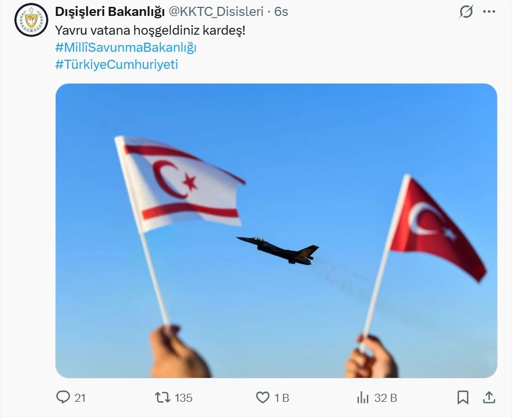Click the 6s post timestamp

[x=281, y=12]
